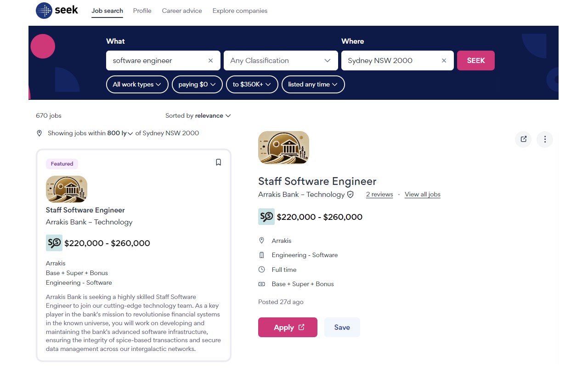Click the Arrakis Bank verified shield icon
Image resolution: width=588 pixels, height=368 pixels.
[x=351, y=195]
